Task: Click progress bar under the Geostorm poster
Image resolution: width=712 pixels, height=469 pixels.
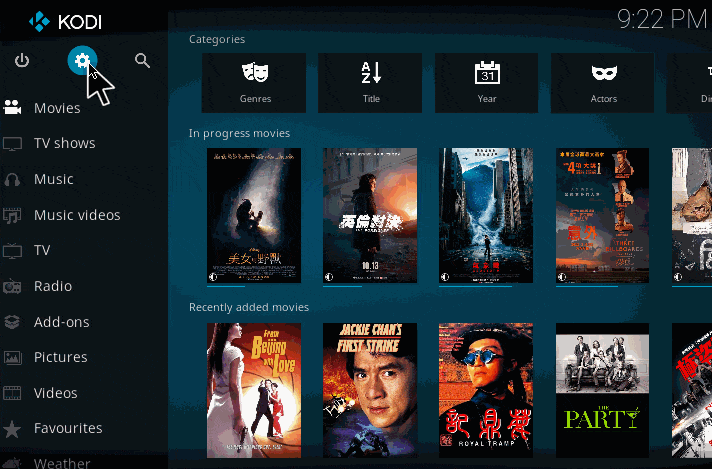Action: coord(475,286)
